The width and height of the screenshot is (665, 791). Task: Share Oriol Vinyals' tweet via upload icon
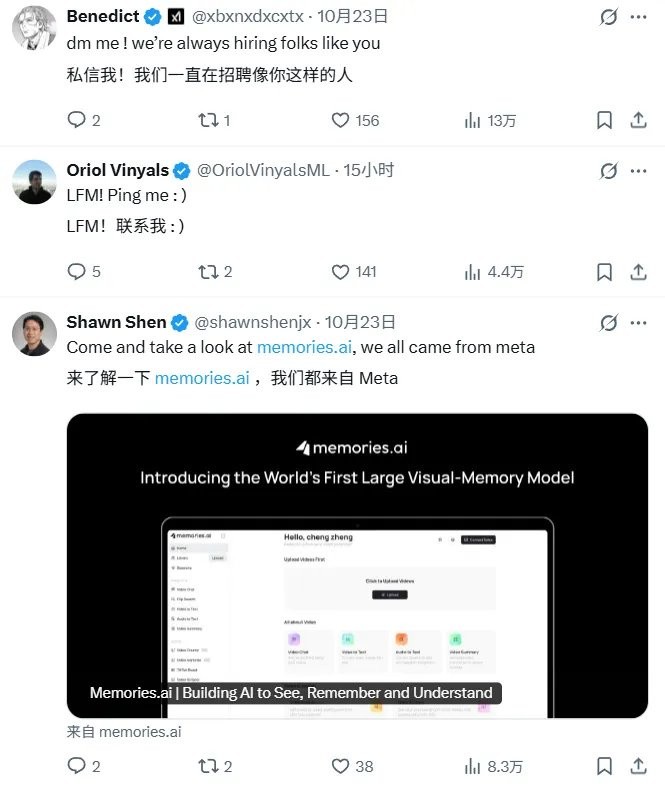click(638, 272)
